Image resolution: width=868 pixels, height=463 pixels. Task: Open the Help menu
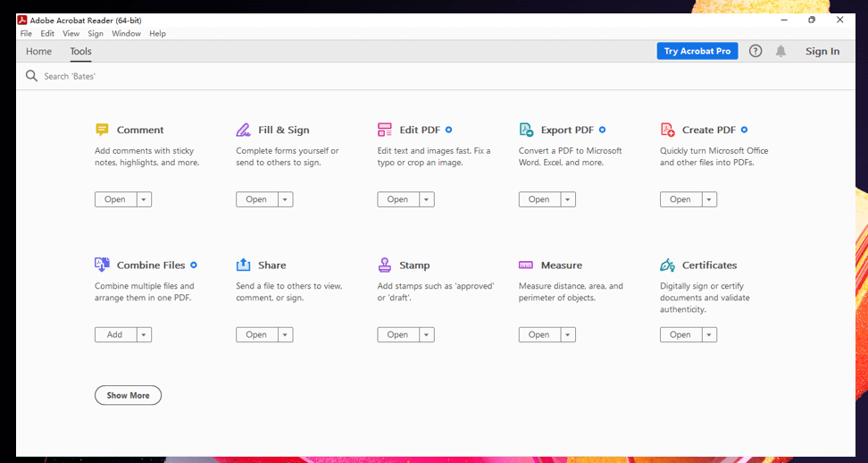coord(157,33)
